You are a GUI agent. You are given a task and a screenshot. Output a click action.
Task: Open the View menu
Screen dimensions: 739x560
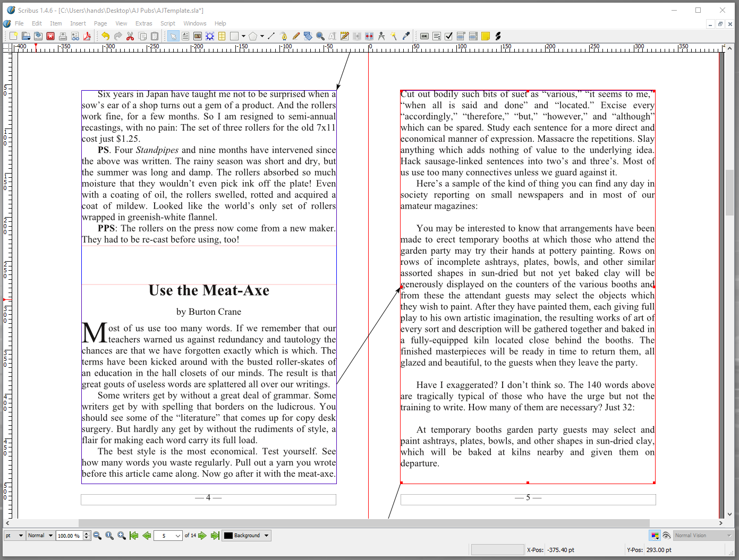pos(121,23)
